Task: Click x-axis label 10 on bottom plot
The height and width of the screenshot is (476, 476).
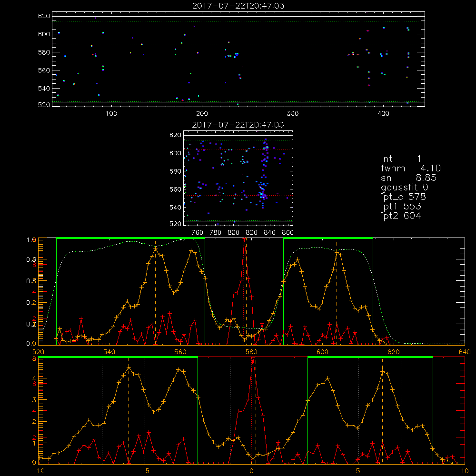Action: coord(465,471)
